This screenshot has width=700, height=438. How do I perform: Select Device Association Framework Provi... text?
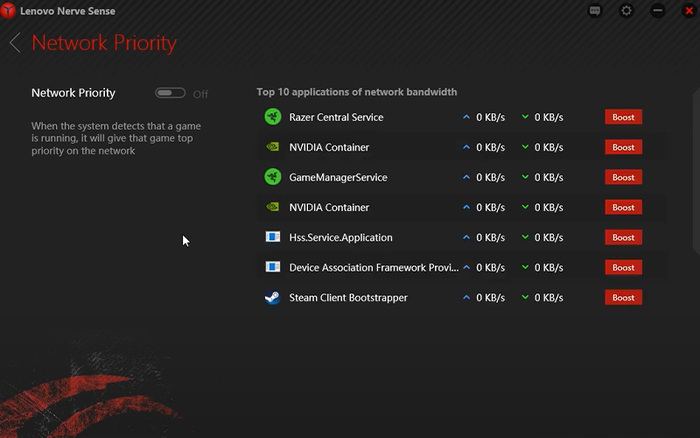coord(374,267)
